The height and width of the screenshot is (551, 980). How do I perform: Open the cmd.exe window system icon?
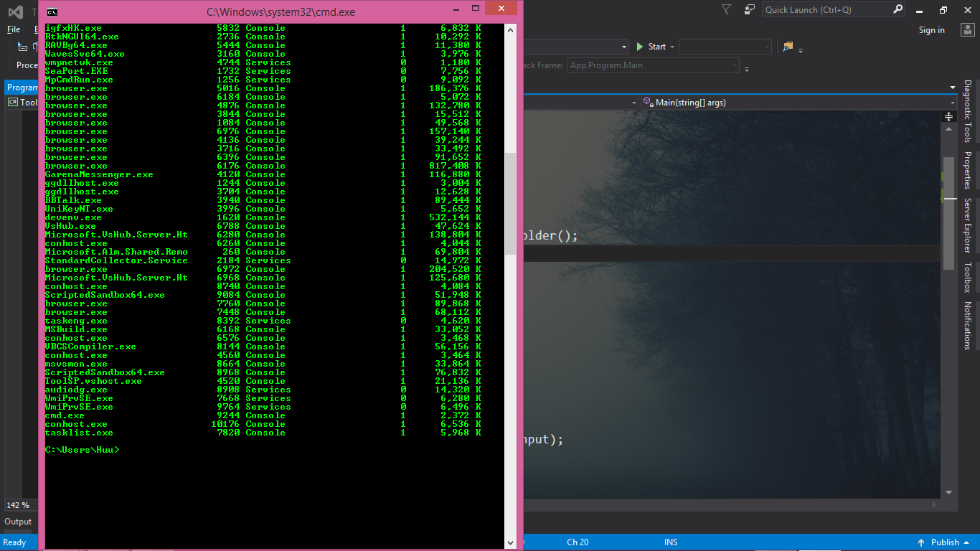(52, 11)
